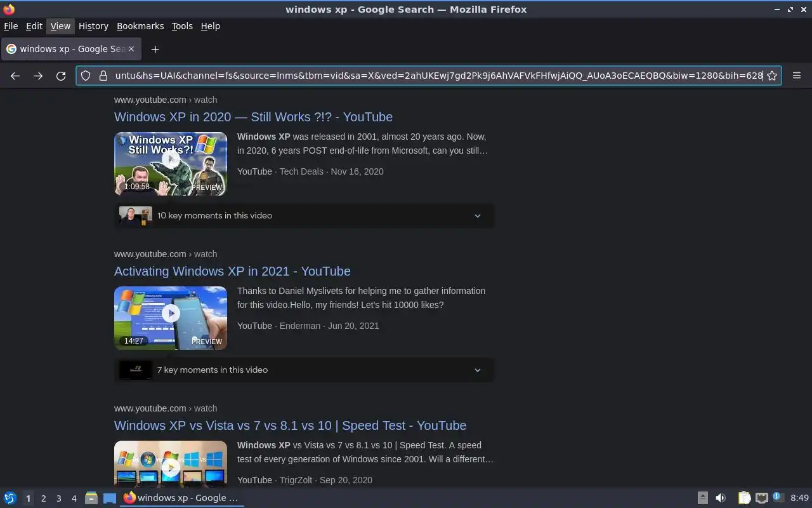Click the blue show desktop icon in taskbar
The image size is (812, 508).
[110, 498]
